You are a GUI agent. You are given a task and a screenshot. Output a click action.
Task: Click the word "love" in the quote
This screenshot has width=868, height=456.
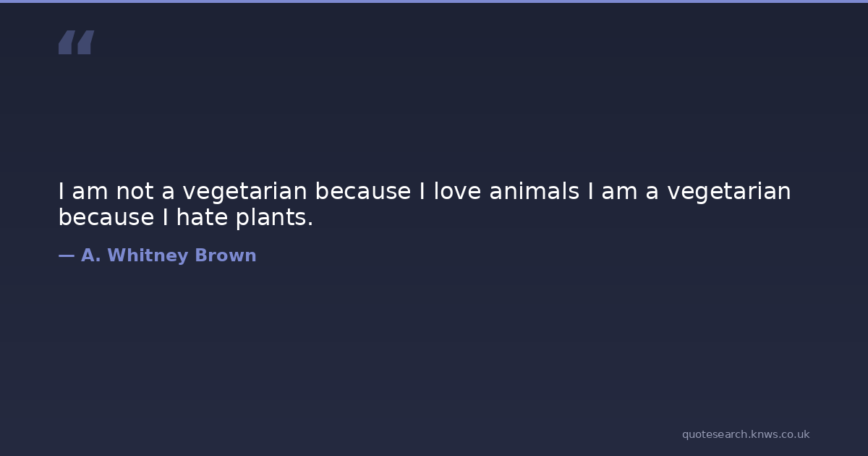(457, 192)
